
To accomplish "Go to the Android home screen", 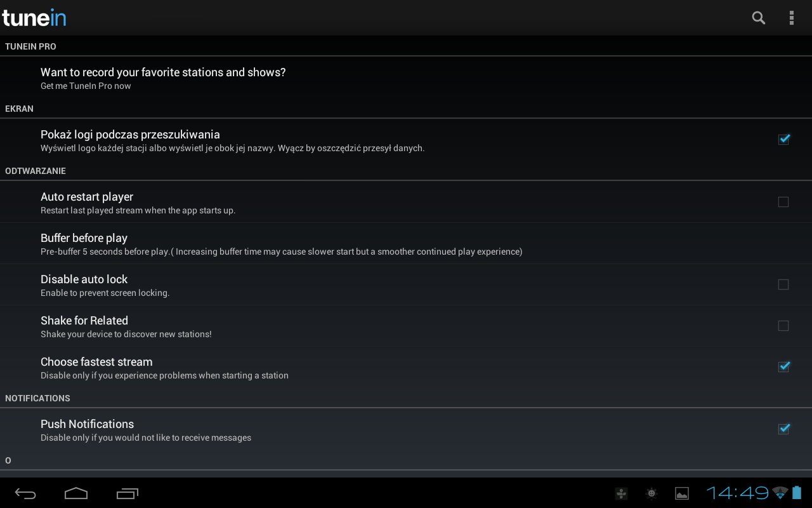I will (x=76, y=493).
